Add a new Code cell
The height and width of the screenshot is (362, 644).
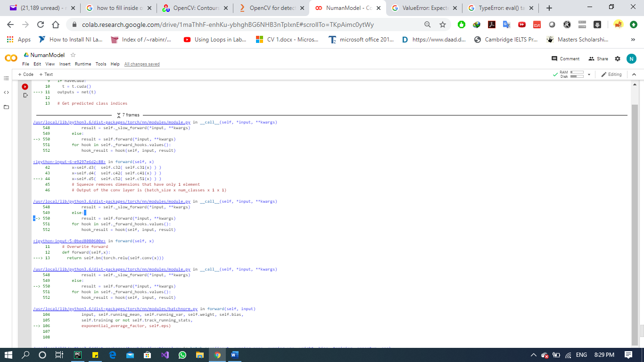point(26,74)
